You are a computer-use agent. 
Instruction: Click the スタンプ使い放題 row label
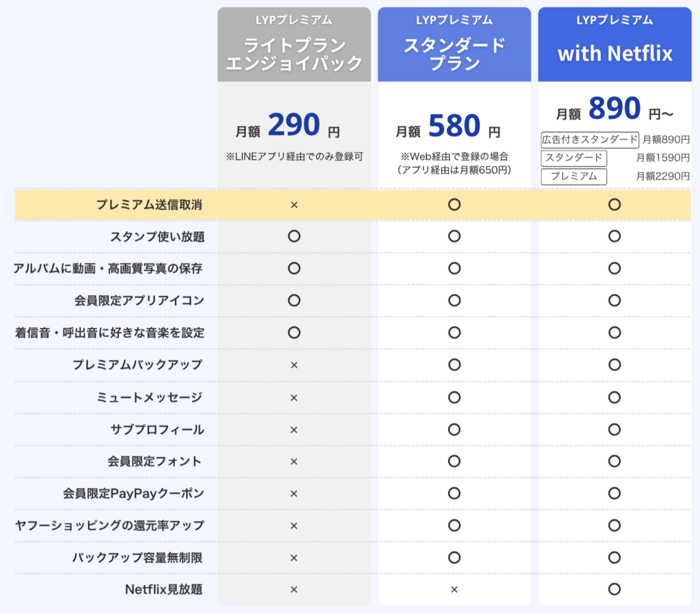158,237
